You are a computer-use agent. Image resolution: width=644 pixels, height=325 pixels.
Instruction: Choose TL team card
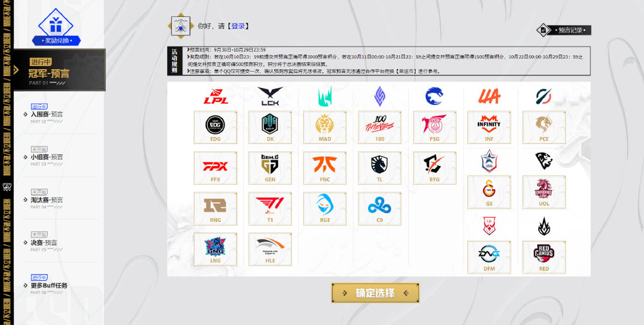[x=379, y=168]
